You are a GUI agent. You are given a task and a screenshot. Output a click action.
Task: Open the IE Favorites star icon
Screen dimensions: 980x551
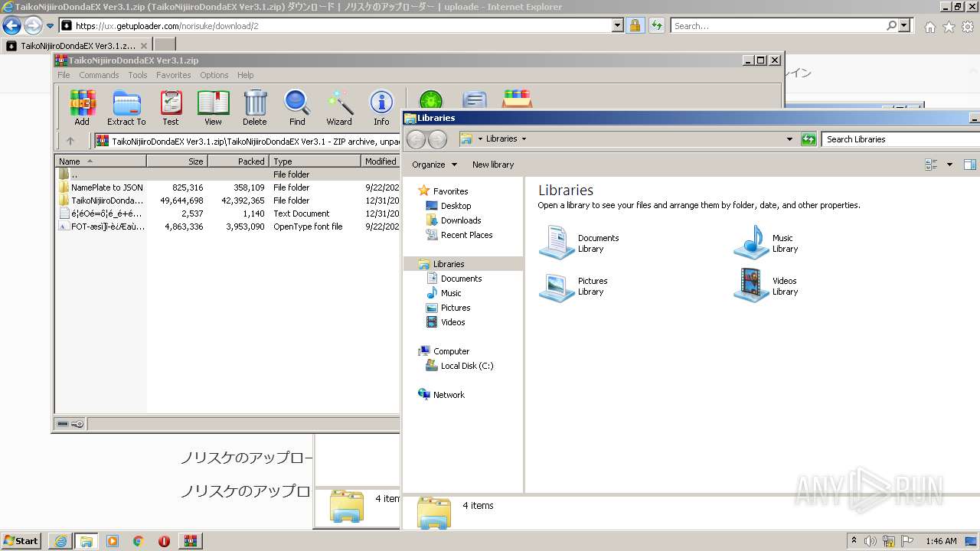tap(949, 27)
